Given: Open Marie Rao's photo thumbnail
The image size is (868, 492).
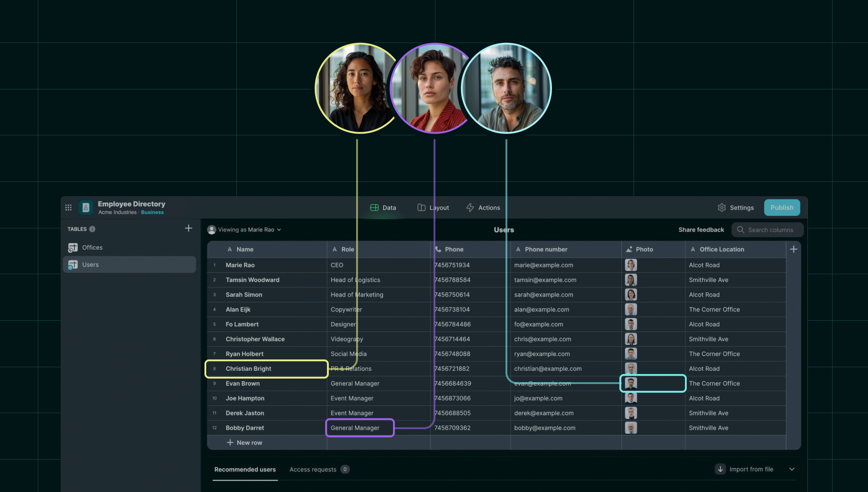Looking at the screenshot, I should click(631, 265).
